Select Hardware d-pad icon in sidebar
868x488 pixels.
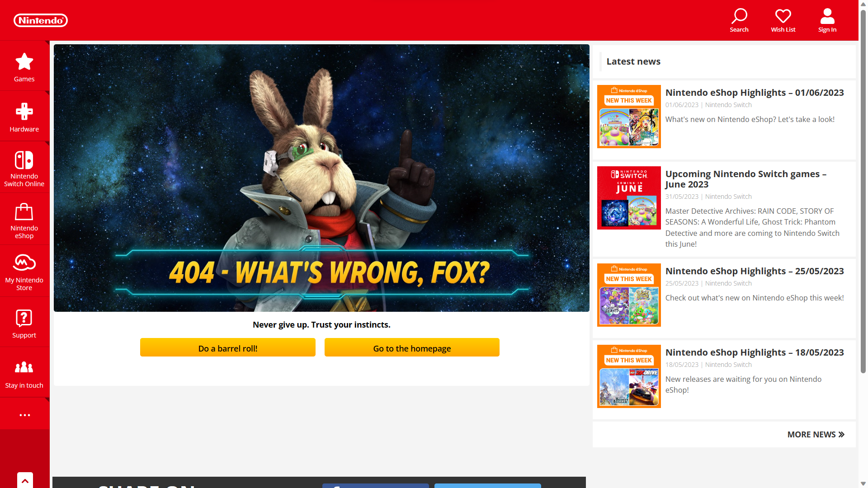click(x=24, y=112)
